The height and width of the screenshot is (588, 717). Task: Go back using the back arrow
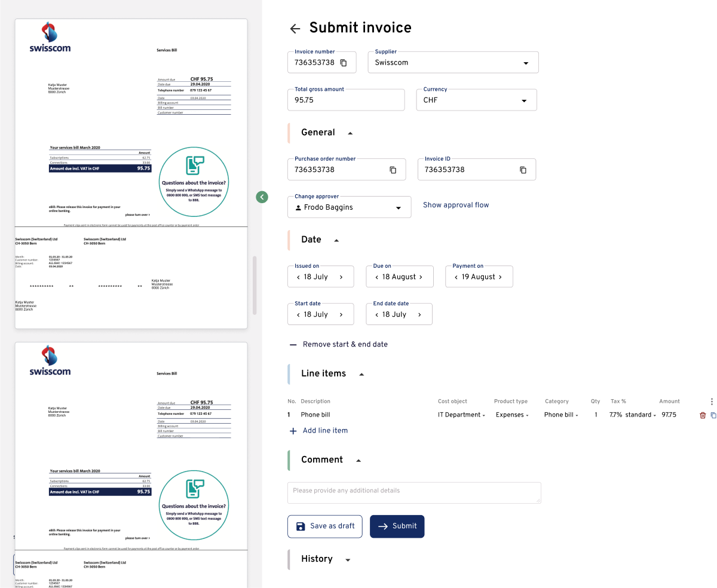(x=295, y=28)
